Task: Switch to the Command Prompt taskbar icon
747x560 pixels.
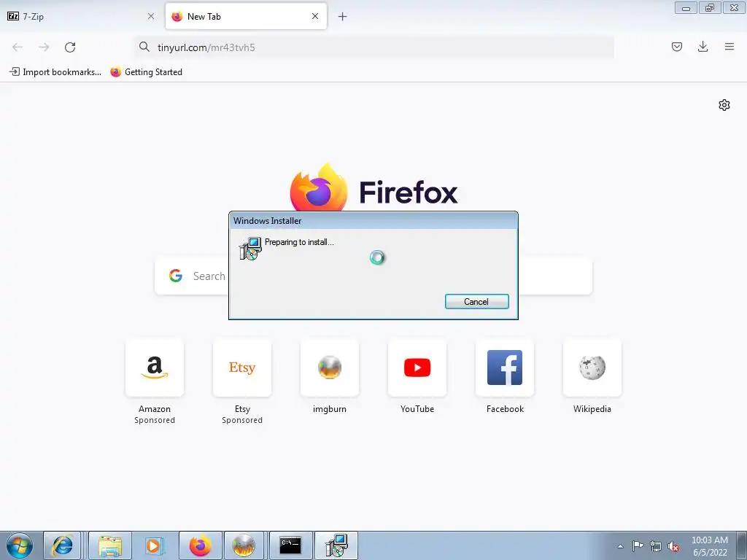Action: [x=291, y=545]
